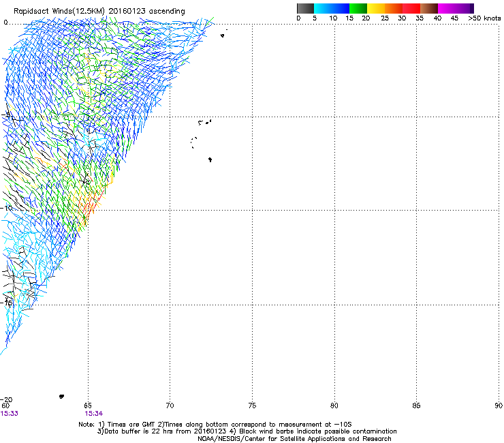Click the red wind barbs cluster near 10S

point(91,204)
